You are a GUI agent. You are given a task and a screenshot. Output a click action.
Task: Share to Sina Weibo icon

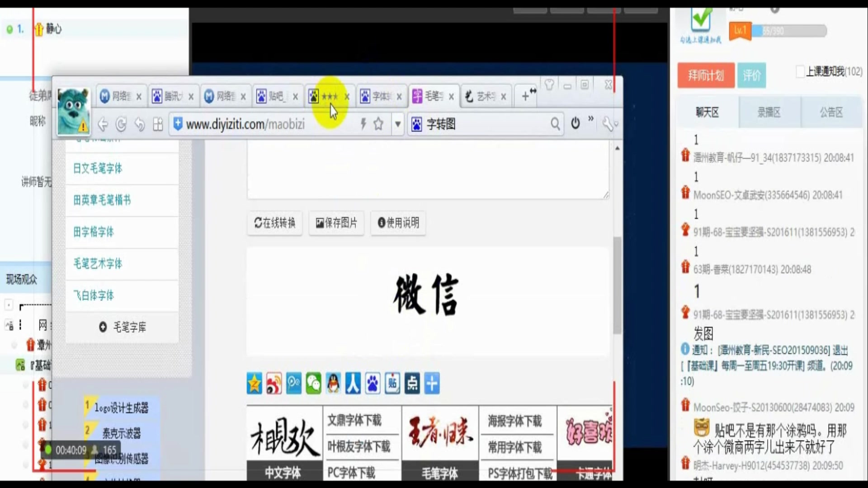(274, 384)
